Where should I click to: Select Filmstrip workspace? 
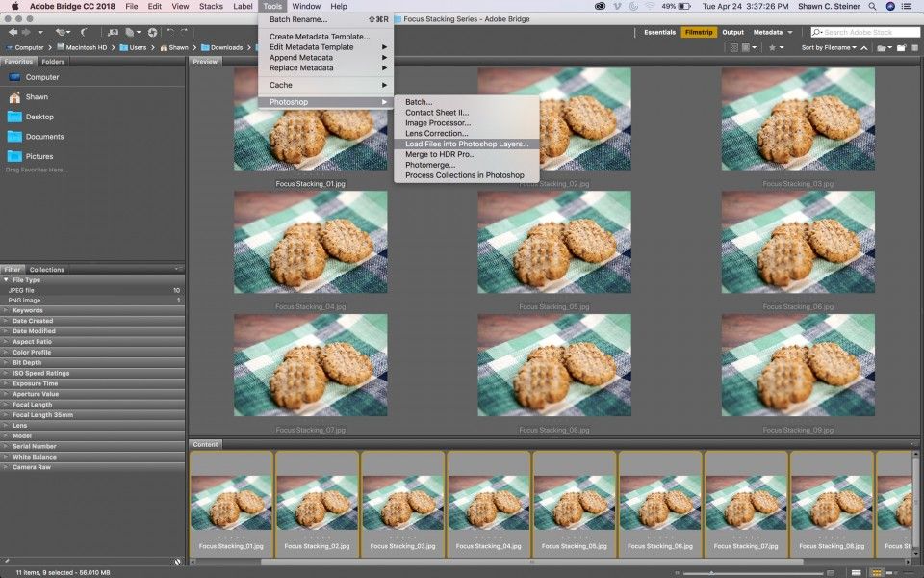point(699,32)
